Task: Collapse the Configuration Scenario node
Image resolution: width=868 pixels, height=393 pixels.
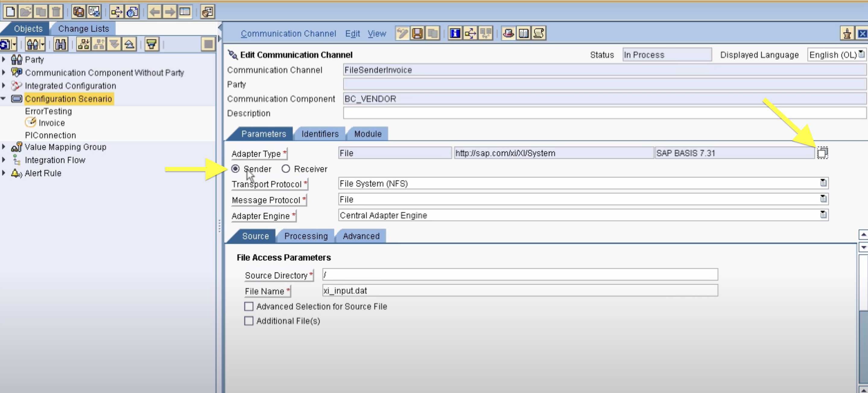Action: pos(4,99)
